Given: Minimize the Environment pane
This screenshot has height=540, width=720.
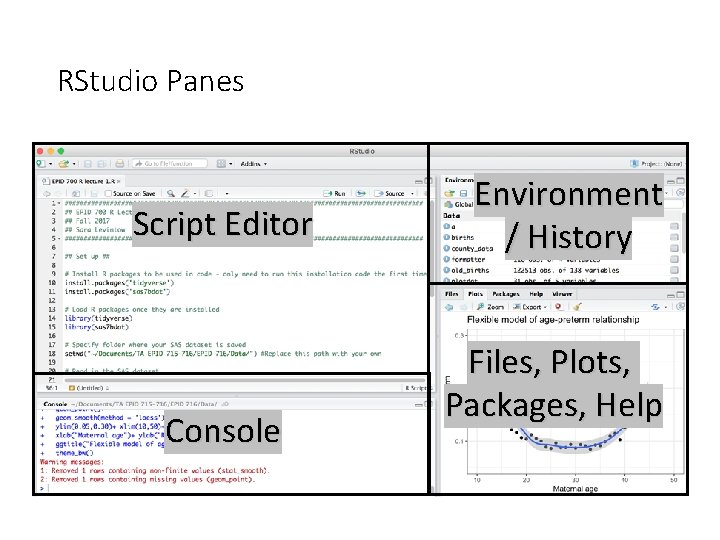Looking at the screenshot, I should click(x=671, y=181).
